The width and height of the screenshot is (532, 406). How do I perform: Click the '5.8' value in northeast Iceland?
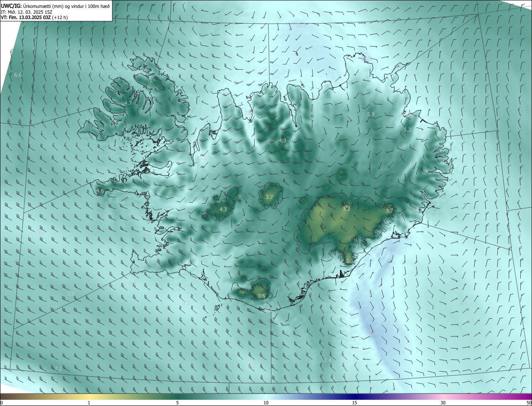pyautogui.click(x=371, y=114)
